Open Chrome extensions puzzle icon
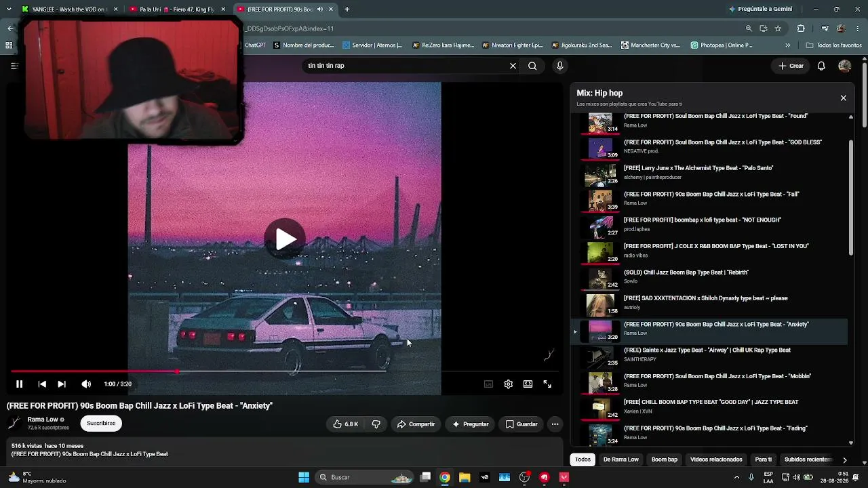Image resolution: width=868 pixels, height=488 pixels. [x=801, y=28]
